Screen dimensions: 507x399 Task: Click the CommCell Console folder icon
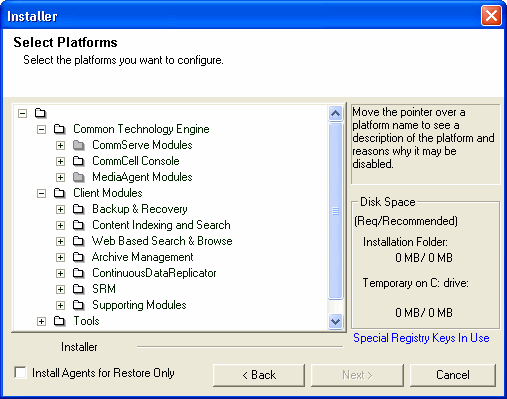(x=79, y=161)
